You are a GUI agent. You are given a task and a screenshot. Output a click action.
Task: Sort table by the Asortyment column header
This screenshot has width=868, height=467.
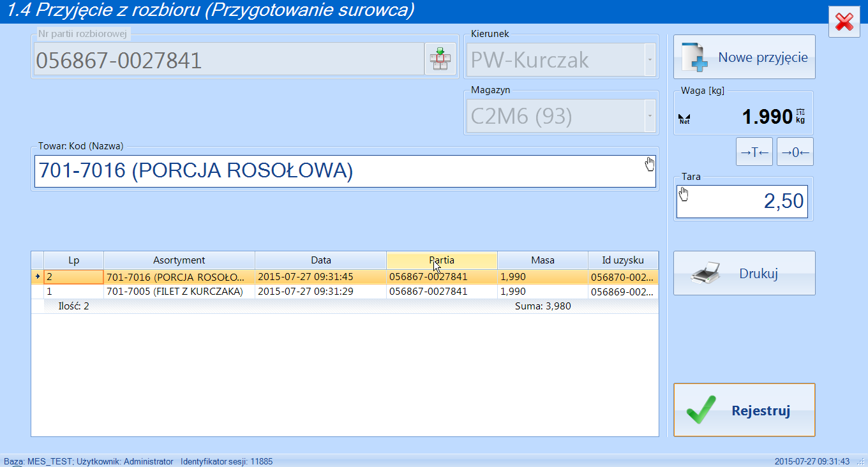(179, 260)
